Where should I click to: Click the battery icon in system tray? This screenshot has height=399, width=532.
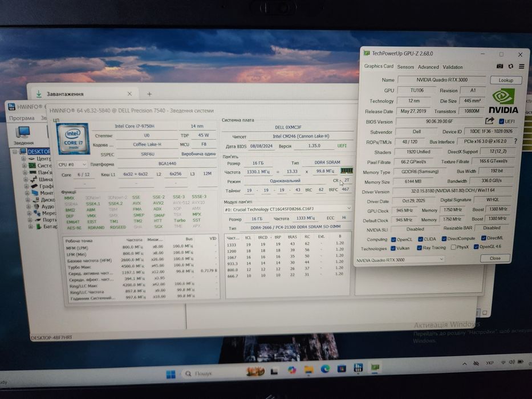tap(521, 362)
